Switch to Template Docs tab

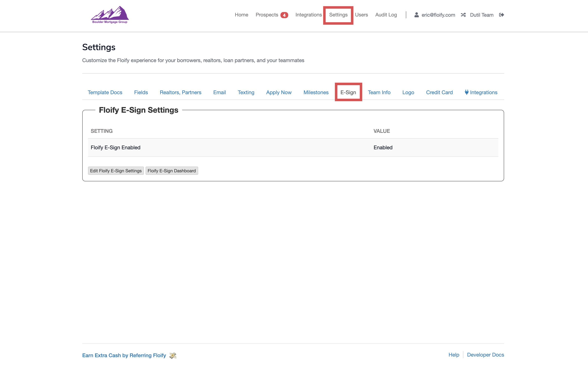pyautogui.click(x=105, y=92)
